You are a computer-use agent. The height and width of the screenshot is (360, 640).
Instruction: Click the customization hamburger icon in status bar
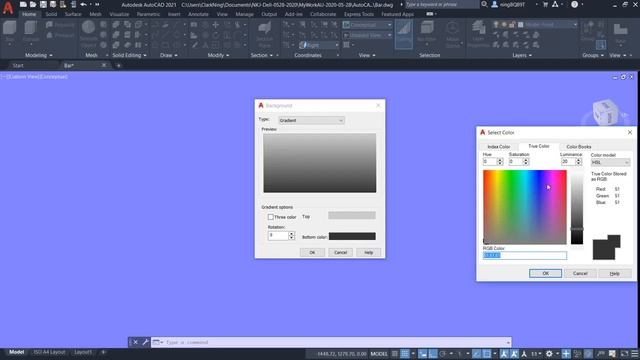[x=635, y=354]
